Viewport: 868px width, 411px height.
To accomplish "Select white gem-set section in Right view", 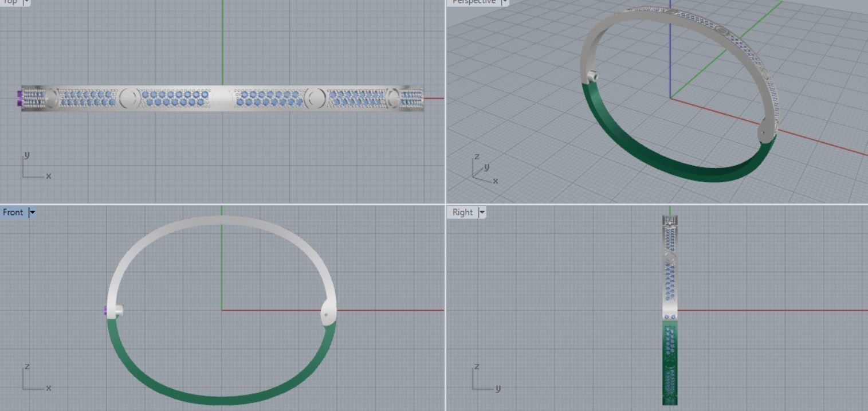I will (670, 267).
